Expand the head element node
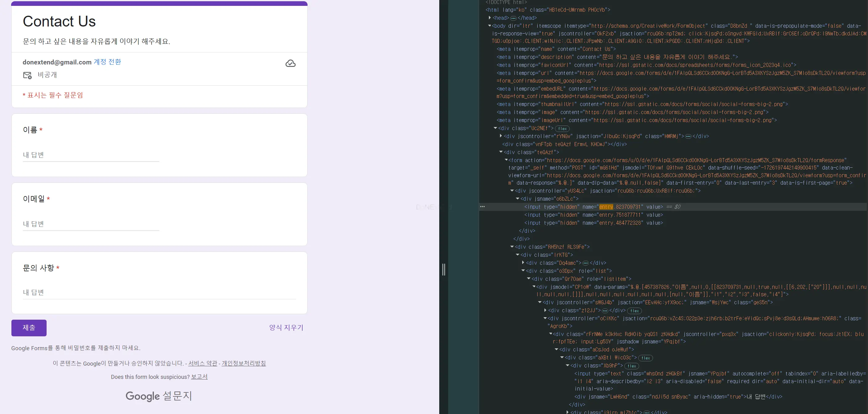Image resolution: width=868 pixels, height=414 pixels. coord(490,18)
